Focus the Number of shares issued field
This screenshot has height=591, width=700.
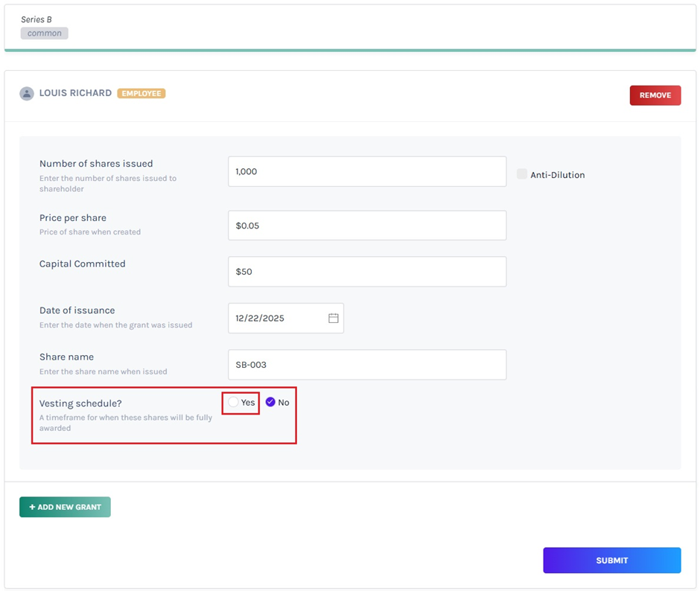[366, 171]
